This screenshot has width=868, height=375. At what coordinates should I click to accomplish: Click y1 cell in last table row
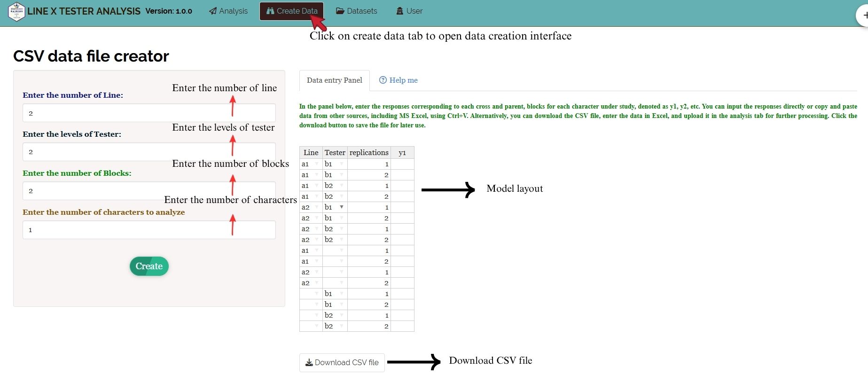[x=402, y=326]
